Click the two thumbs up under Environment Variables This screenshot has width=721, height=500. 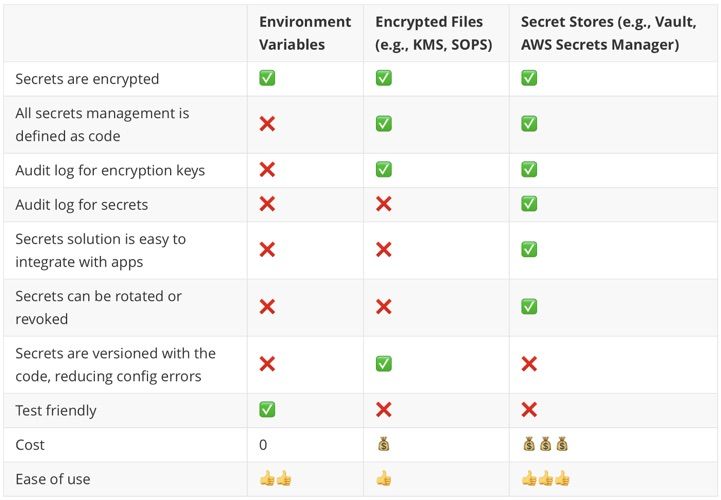[x=275, y=478]
